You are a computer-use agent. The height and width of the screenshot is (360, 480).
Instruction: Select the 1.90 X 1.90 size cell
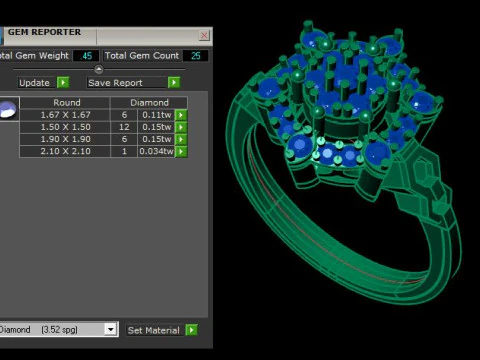coord(65,139)
